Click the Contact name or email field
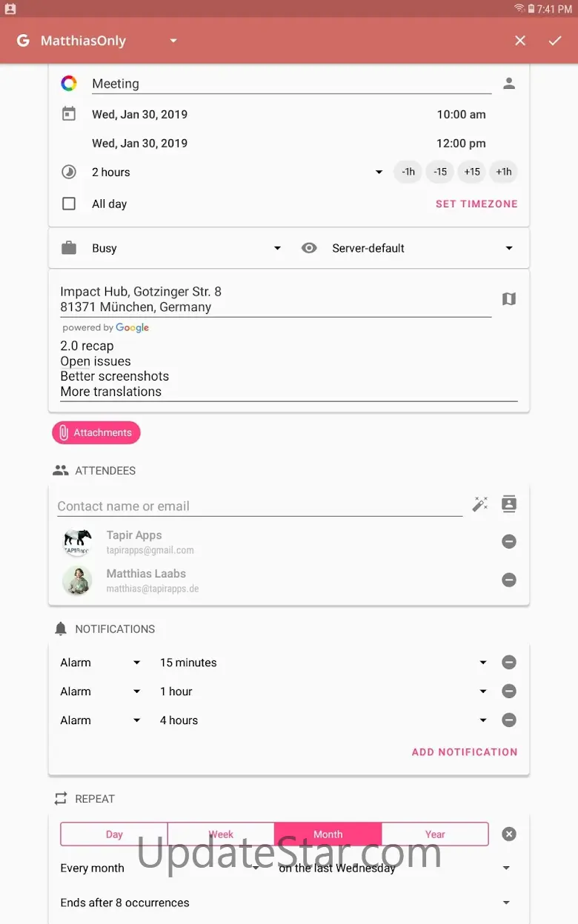Screen dimensions: 578x924 [259, 506]
